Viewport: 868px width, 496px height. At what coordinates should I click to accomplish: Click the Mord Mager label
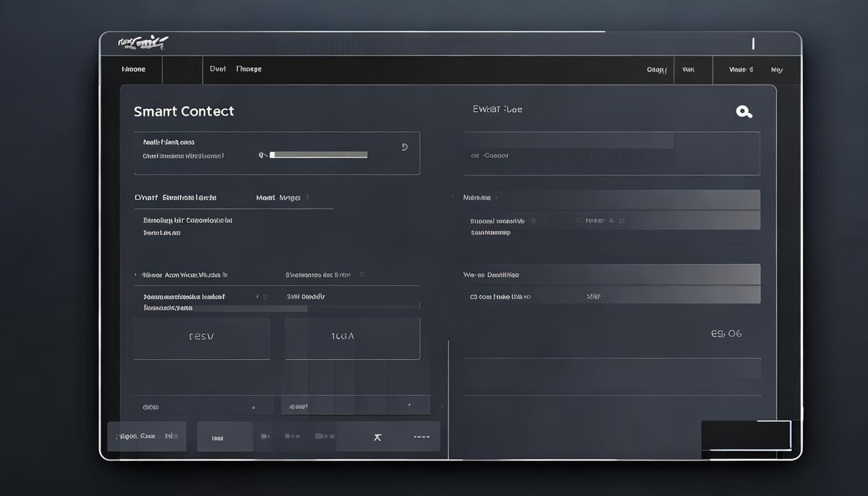278,198
